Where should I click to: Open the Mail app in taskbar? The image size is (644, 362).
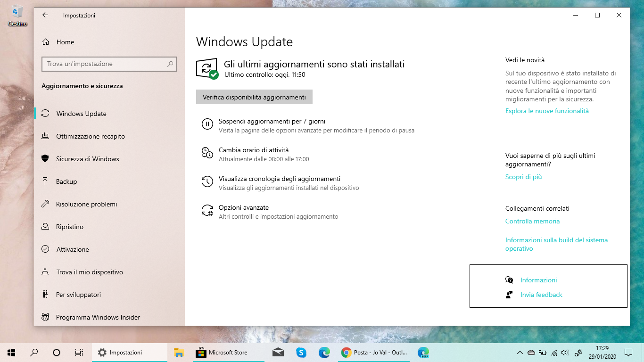pyautogui.click(x=278, y=352)
